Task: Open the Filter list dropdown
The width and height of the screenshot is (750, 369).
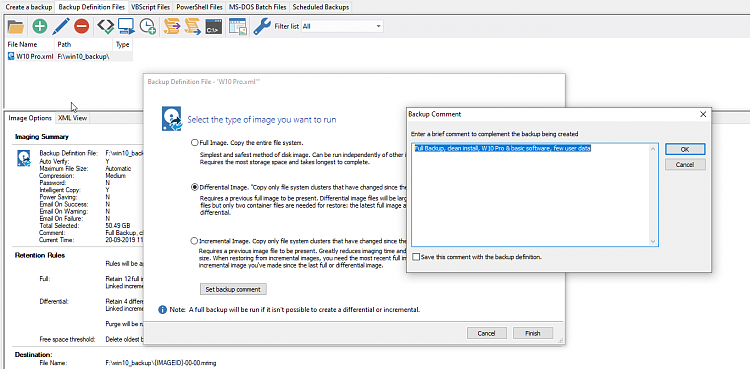Action: click(342, 26)
